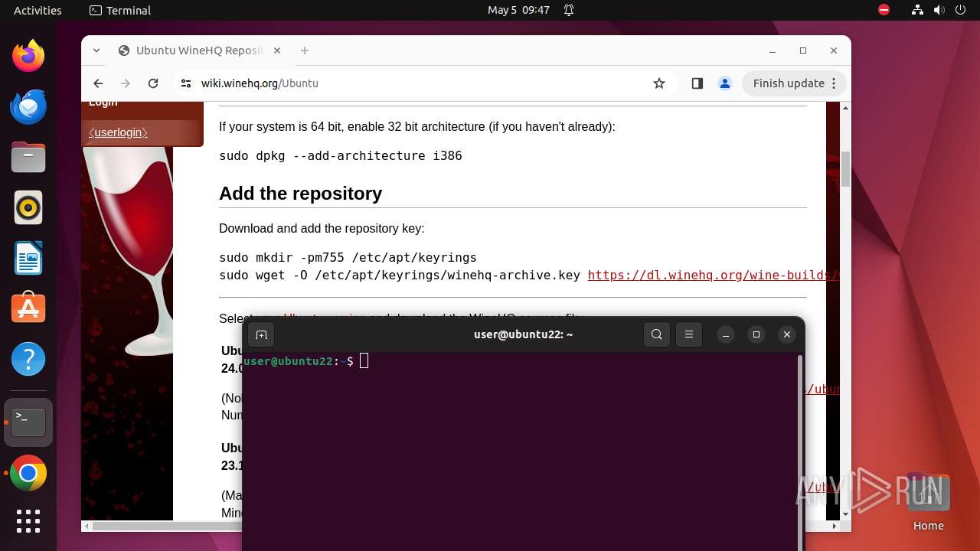The image size is (980, 551).
Task: Open Ubuntu Software store in dock
Action: tap(28, 308)
